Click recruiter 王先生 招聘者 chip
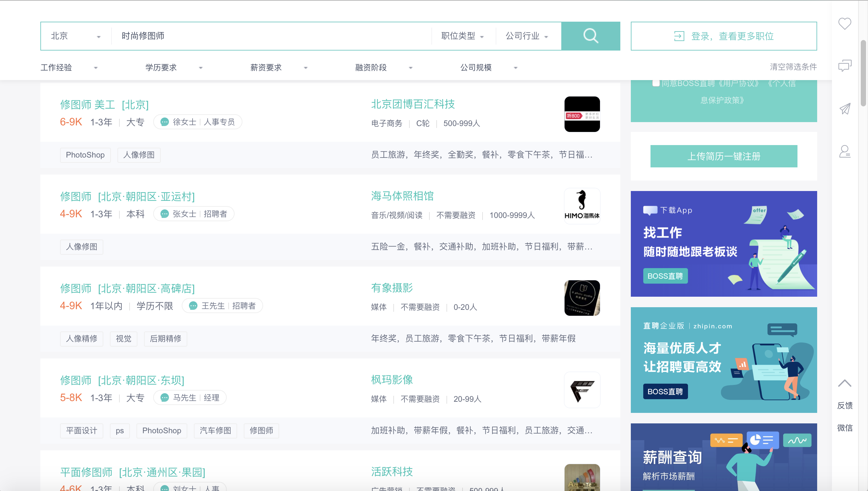 (x=222, y=306)
